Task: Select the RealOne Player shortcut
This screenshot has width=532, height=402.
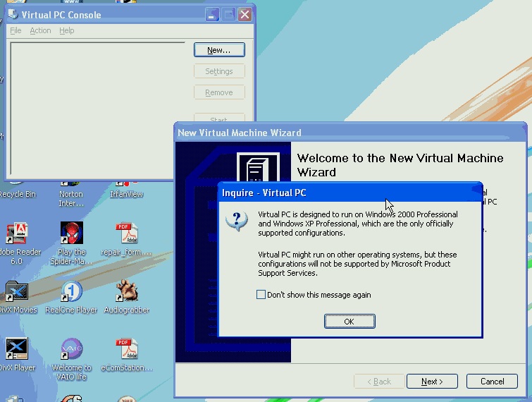Action: pos(72,291)
